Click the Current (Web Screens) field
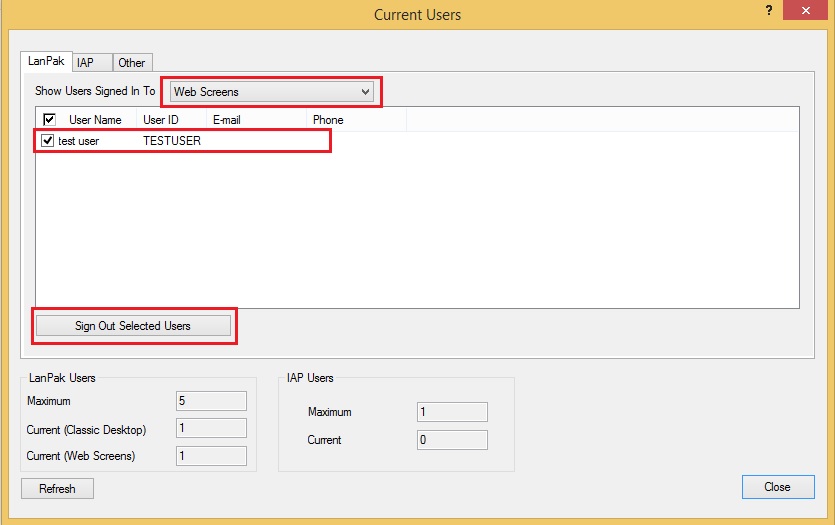 click(x=211, y=456)
